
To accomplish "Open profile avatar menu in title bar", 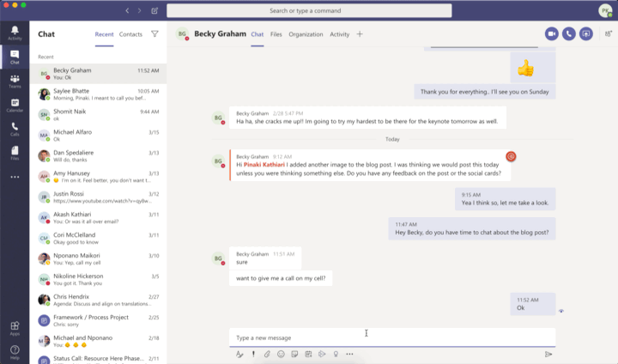I will tap(605, 10).
